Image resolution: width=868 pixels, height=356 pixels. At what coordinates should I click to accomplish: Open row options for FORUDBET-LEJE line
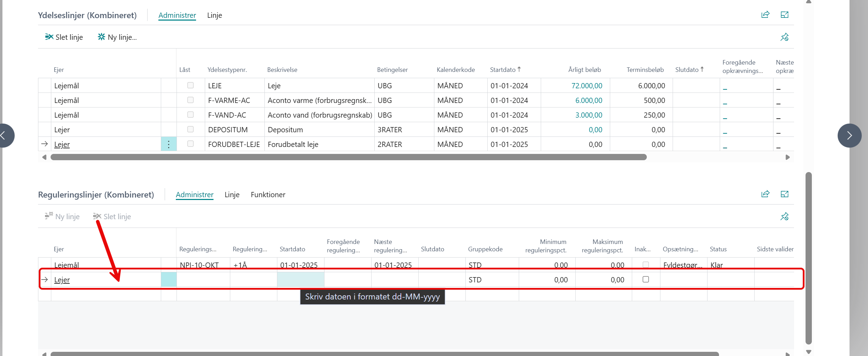[169, 144]
